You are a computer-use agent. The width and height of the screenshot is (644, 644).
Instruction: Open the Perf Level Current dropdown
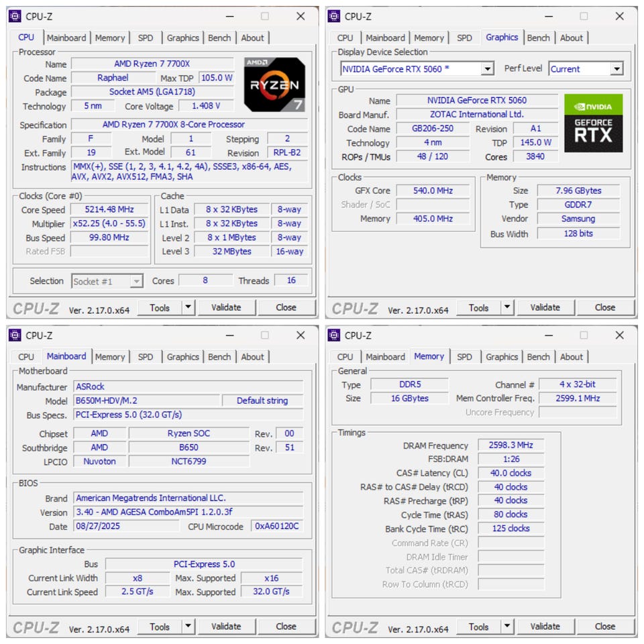point(616,69)
